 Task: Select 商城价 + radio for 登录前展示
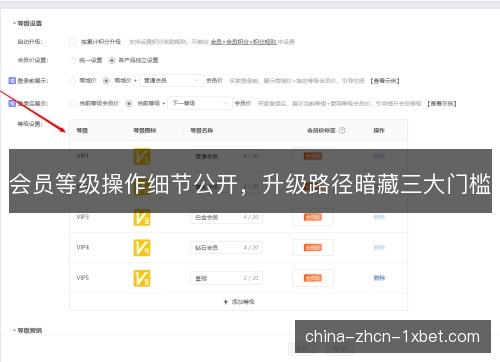106,80
